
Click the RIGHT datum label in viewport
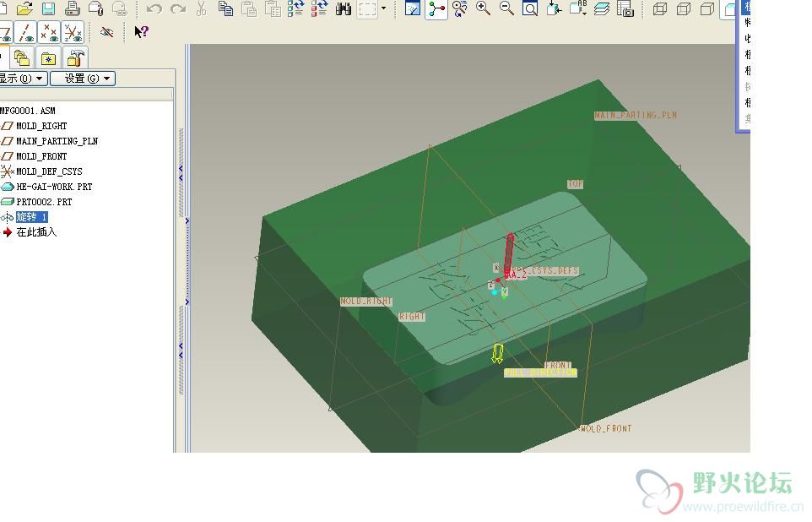tap(412, 316)
